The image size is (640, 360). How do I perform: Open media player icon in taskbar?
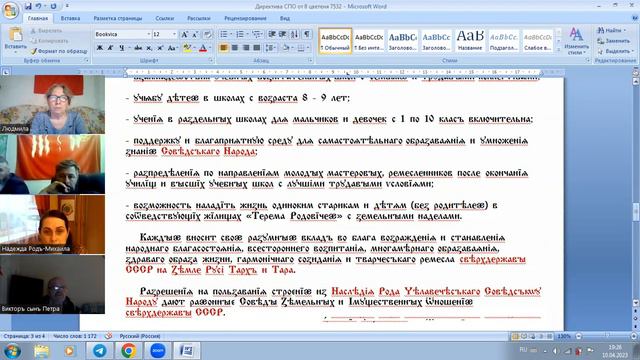69,351
